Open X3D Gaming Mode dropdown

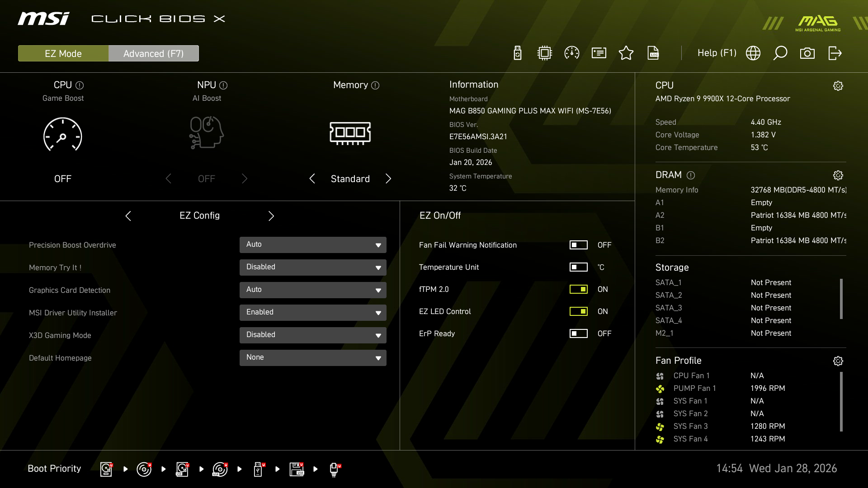(x=313, y=335)
